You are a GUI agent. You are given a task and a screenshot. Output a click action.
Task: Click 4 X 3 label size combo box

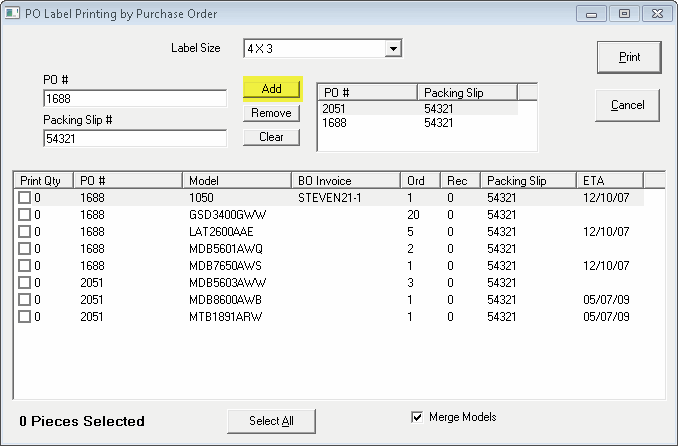point(323,48)
